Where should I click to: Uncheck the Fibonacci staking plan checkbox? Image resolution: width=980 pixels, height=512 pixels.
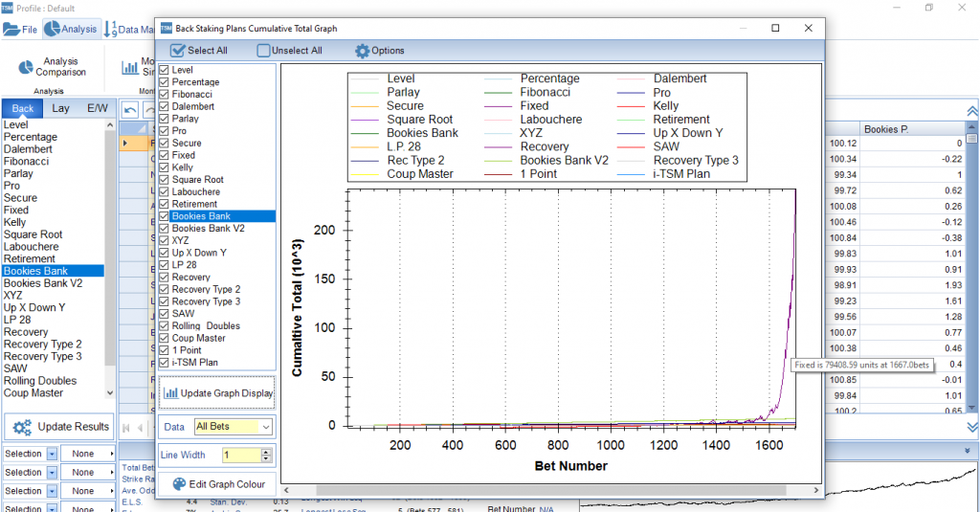pos(165,95)
